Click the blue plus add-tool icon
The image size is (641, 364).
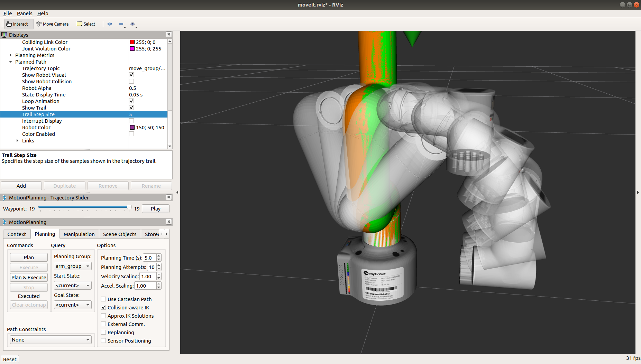pyautogui.click(x=110, y=24)
